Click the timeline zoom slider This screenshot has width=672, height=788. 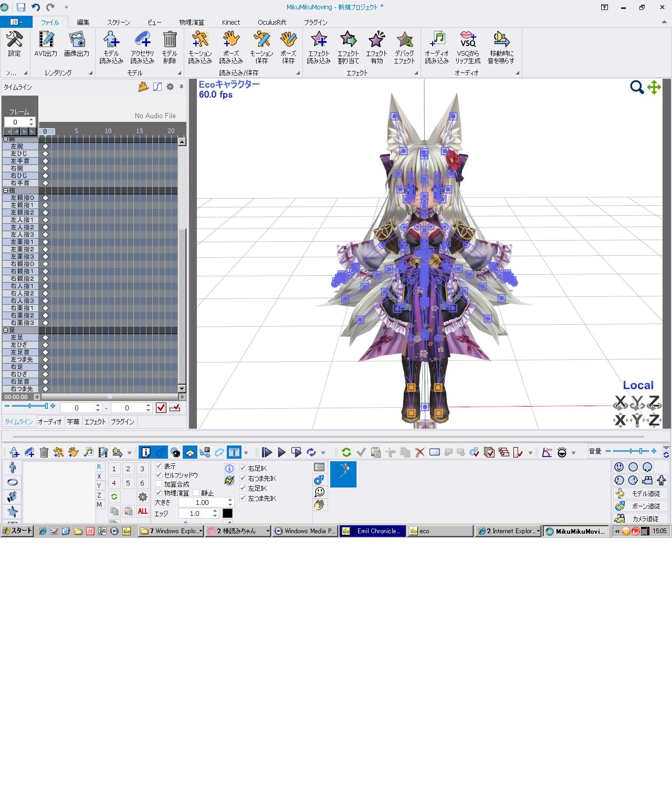pos(30,406)
